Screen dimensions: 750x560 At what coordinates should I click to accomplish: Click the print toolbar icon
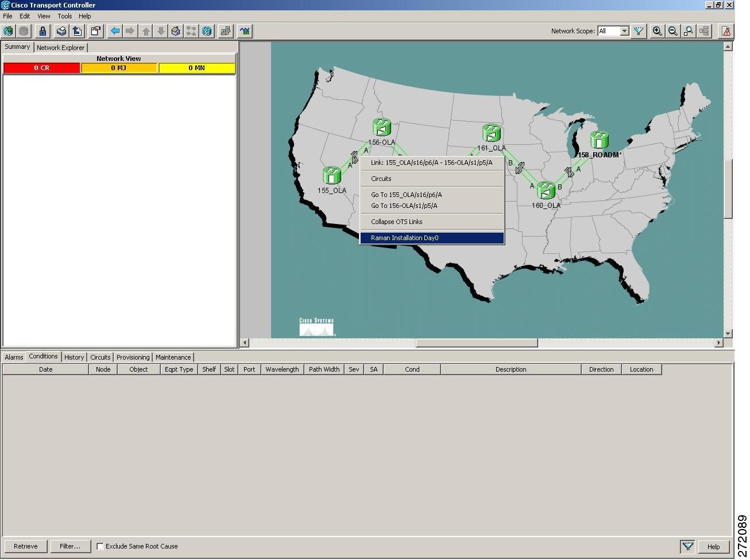coord(61,31)
